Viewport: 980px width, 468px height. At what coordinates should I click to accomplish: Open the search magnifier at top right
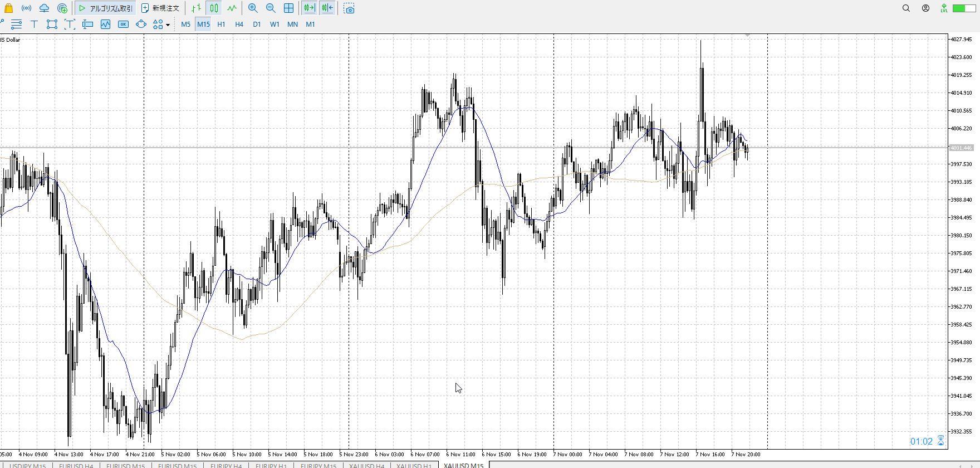pos(906,8)
